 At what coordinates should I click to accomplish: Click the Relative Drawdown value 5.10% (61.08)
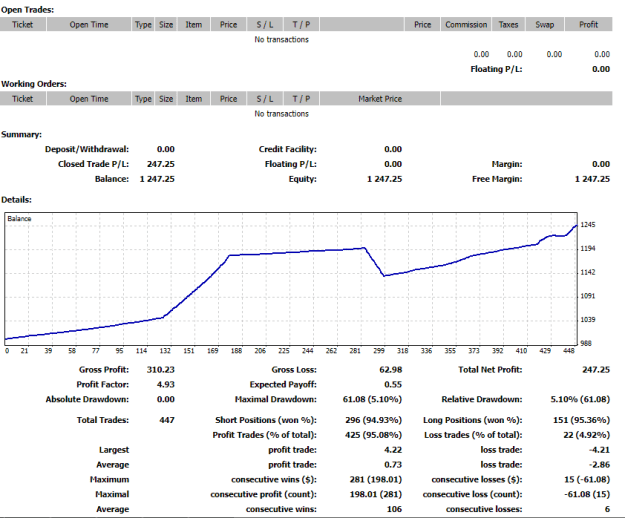[x=580, y=399]
